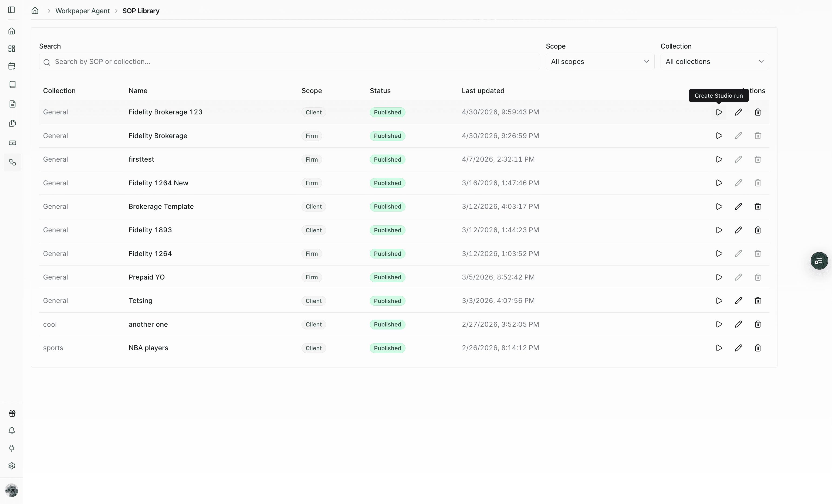Delete the another one SOP
832x504 pixels.
[758, 324]
